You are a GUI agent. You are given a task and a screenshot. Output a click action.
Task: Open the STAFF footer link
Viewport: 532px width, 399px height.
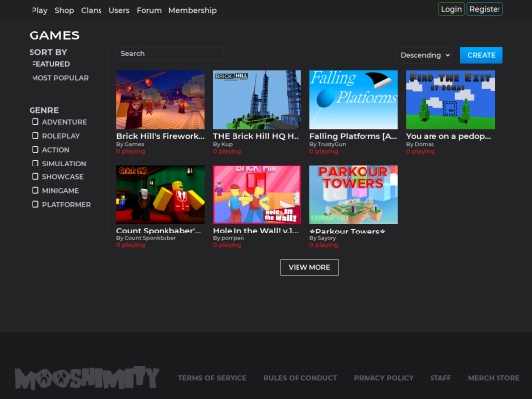[x=440, y=378]
